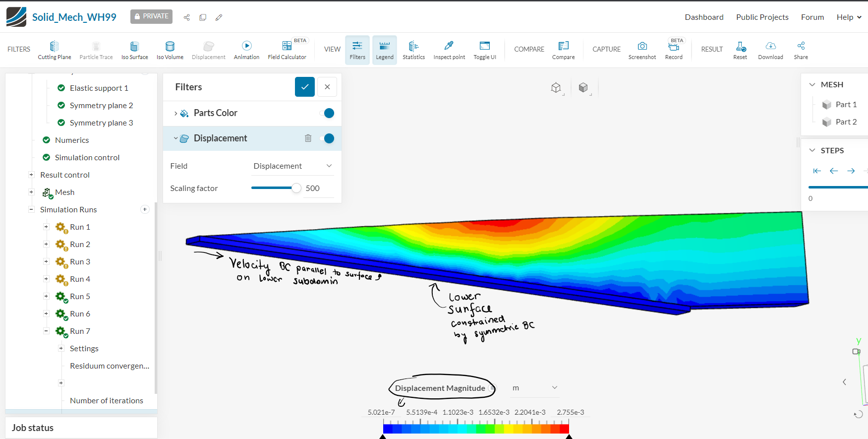Close the Filters panel

(x=327, y=87)
